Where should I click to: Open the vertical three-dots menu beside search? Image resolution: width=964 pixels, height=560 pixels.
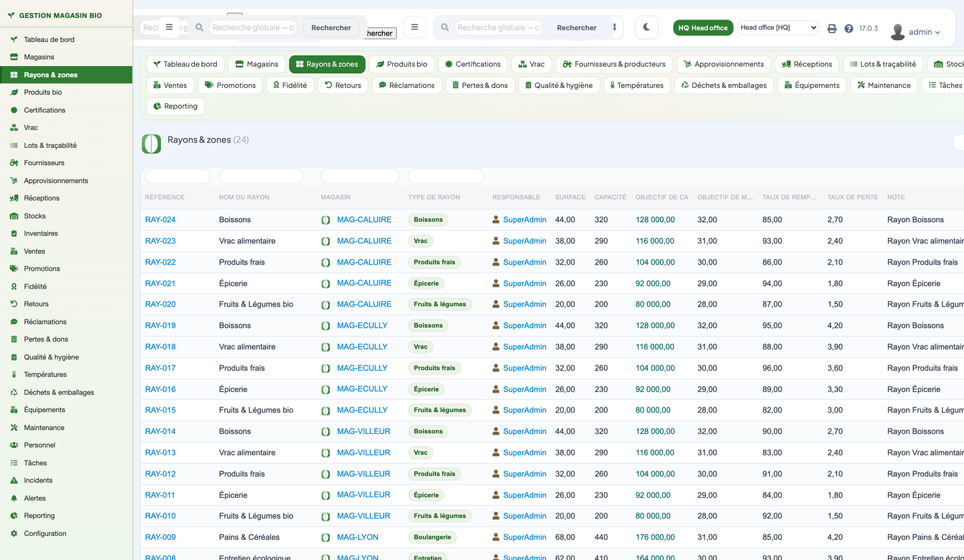click(614, 27)
